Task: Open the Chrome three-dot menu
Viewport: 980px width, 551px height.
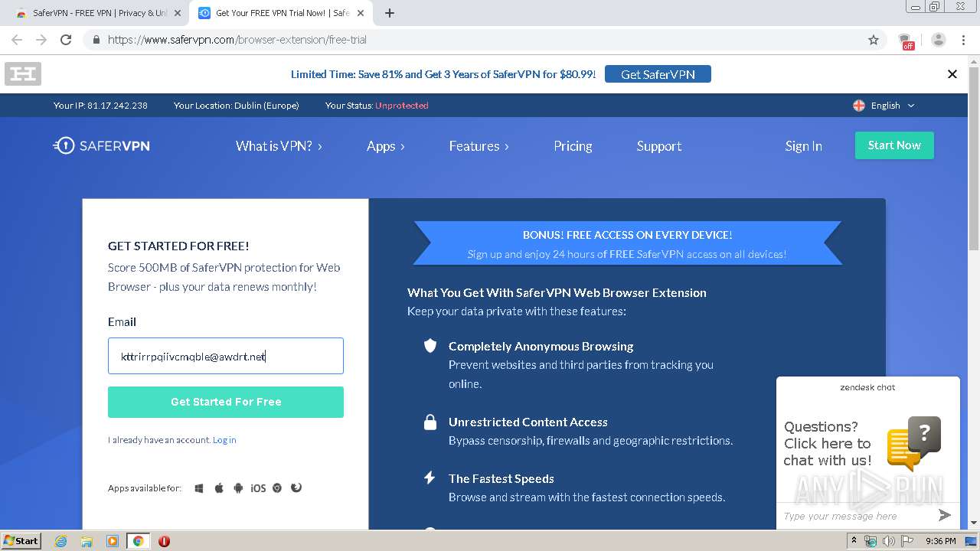Action: click(964, 40)
